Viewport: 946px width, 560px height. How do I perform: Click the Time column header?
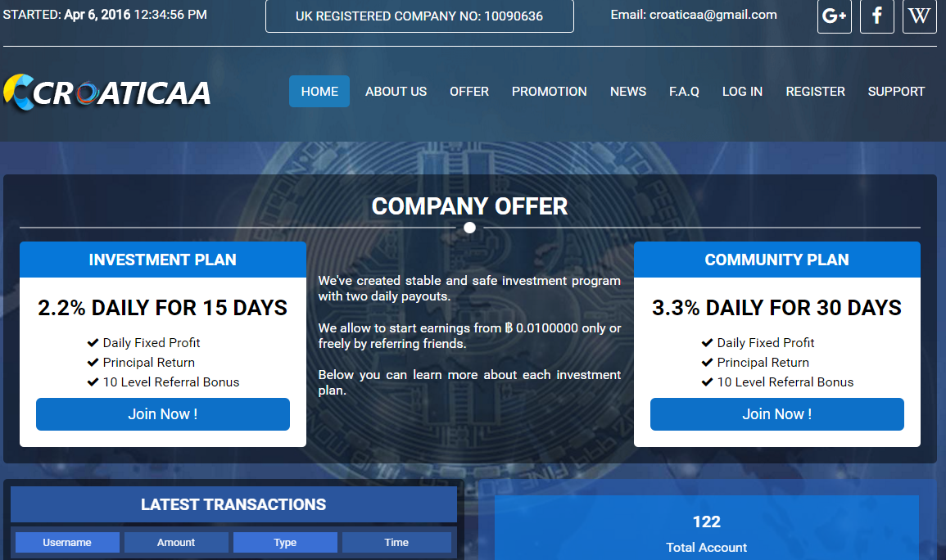pos(396,542)
